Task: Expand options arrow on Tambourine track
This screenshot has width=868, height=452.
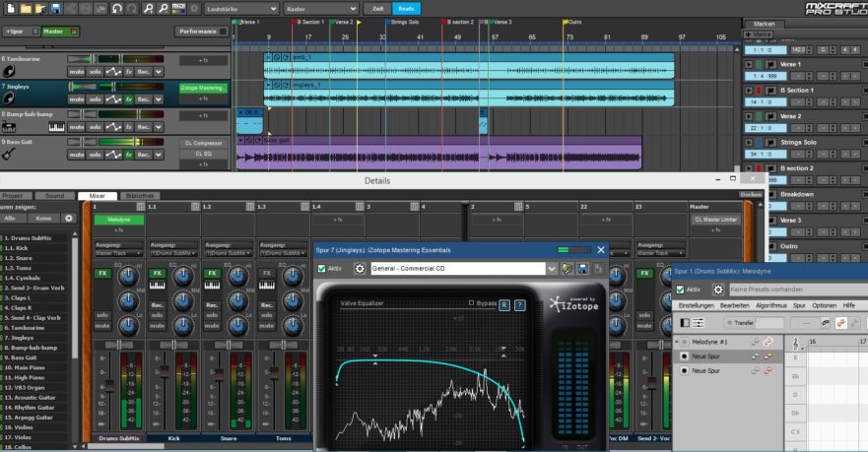Action: pyautogui.click(x=159, y=72)
